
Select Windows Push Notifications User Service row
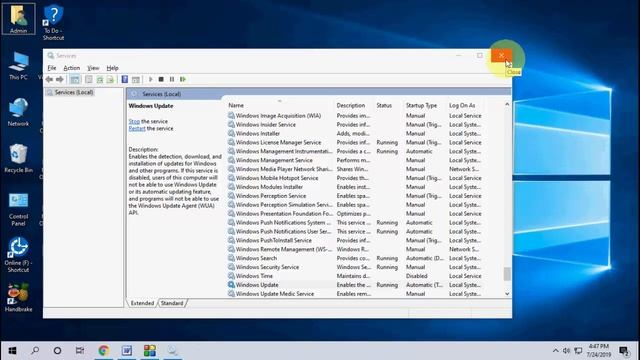[355, 231]
